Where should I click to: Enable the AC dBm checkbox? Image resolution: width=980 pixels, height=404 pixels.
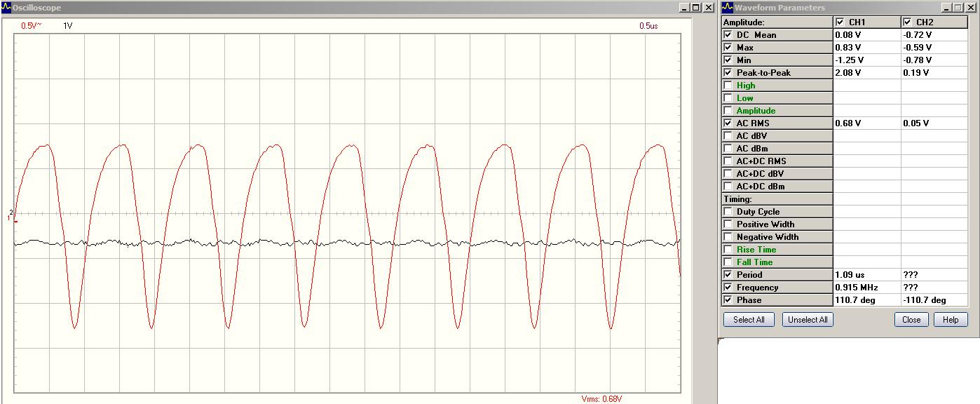(x=727, y=148)
